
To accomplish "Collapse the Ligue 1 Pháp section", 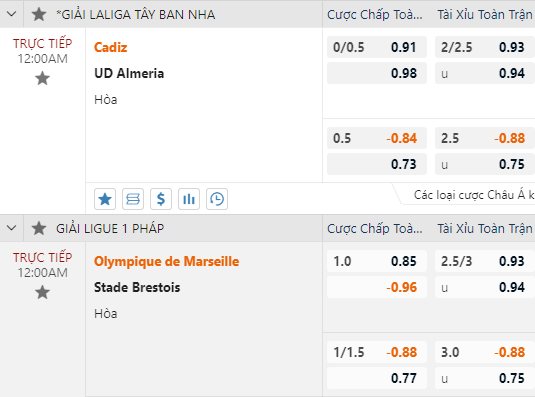I will coord(12,228).
